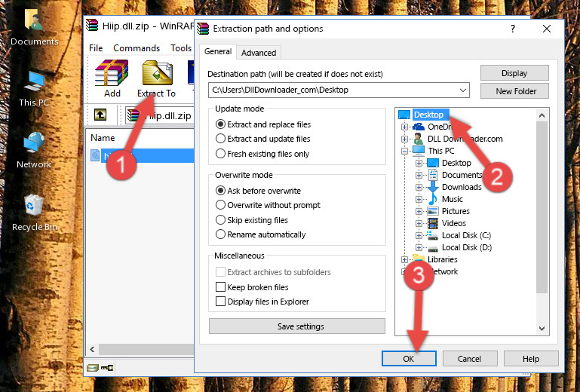
Task: Click the key password icon in status bar
Action: tap(107, 368)
